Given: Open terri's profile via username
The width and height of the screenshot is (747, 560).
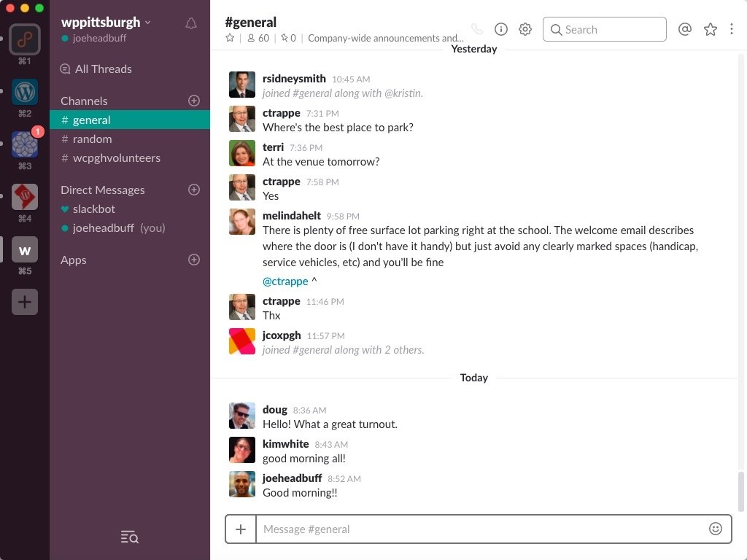Looking at the screenshot, I should point(273,147).
